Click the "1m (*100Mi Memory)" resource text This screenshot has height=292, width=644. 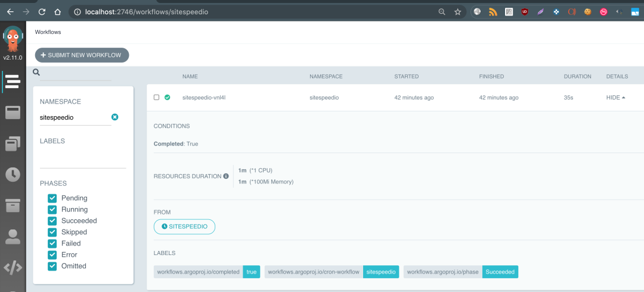pos(266,182)
